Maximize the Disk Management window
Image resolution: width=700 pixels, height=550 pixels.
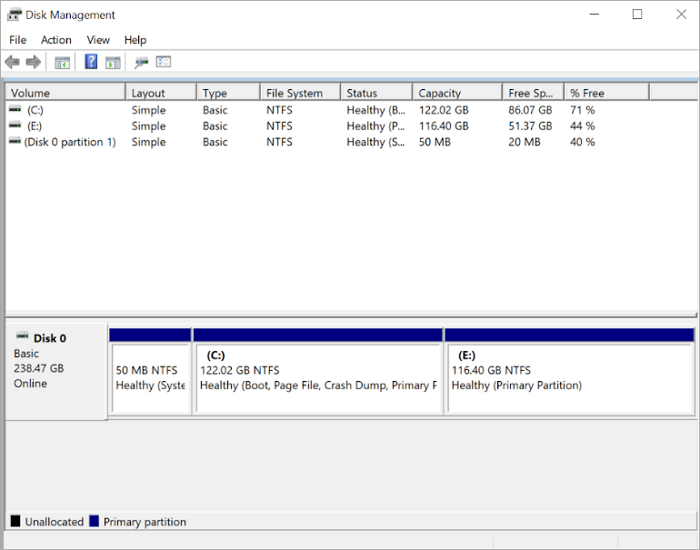[x=638, y=14]
